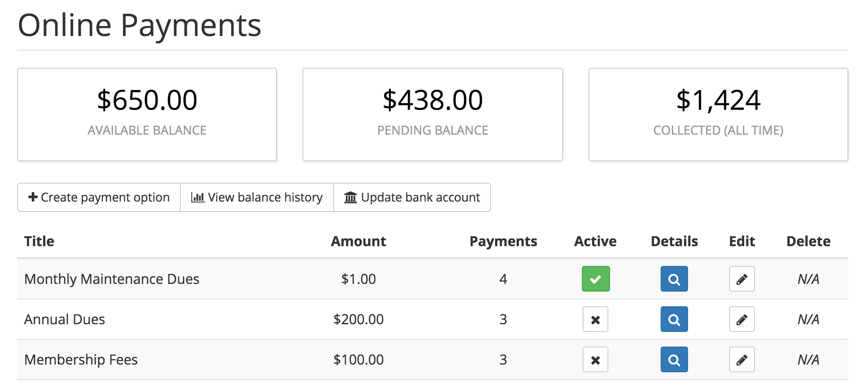Screen dimensions: 868x386
Task: Click the $1,424 collected all time card
Action: (718, 115)
